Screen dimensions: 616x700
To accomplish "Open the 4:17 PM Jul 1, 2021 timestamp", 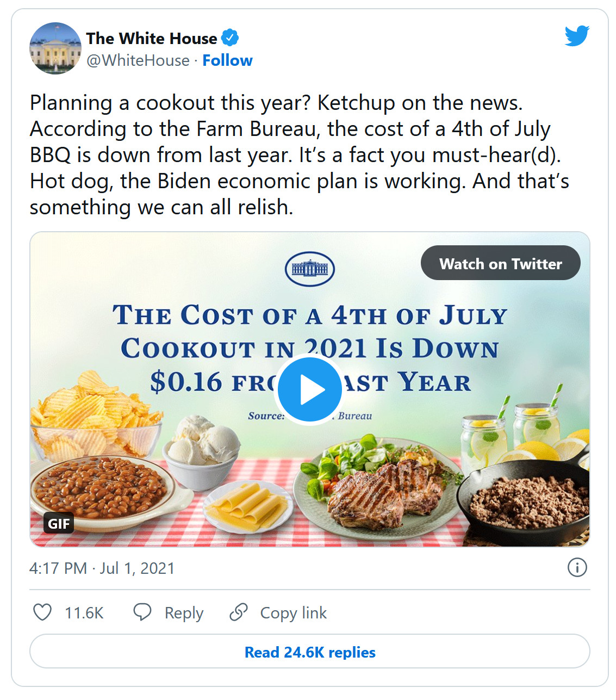I will (x=102, y=568).
